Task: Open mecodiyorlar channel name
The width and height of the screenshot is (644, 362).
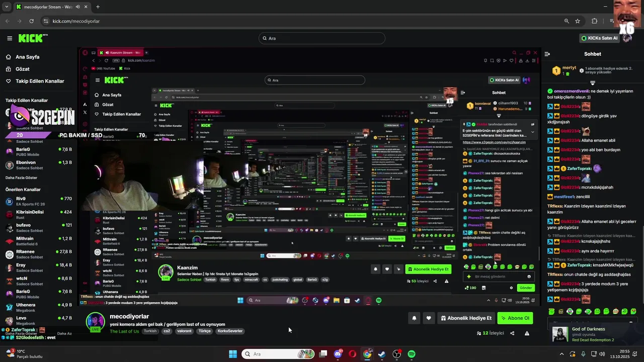Action: point(129,316)
